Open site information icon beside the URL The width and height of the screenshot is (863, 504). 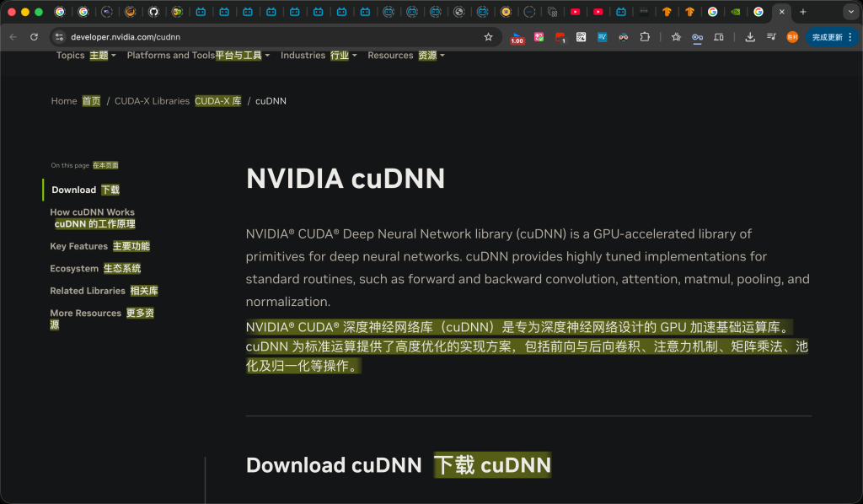click(x=60, y=37)
